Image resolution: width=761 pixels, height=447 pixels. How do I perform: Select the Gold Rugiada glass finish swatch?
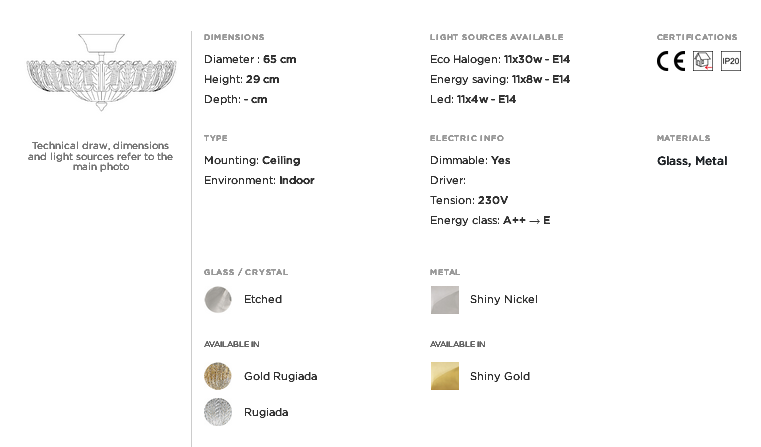coord(218,376)
